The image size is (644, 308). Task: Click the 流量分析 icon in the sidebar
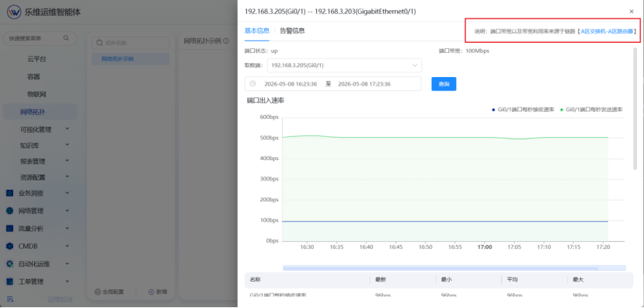tap(10, 229)
